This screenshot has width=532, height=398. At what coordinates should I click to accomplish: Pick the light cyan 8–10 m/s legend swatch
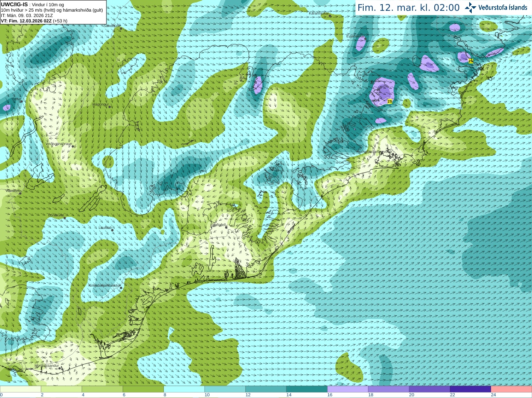[184, 389]
